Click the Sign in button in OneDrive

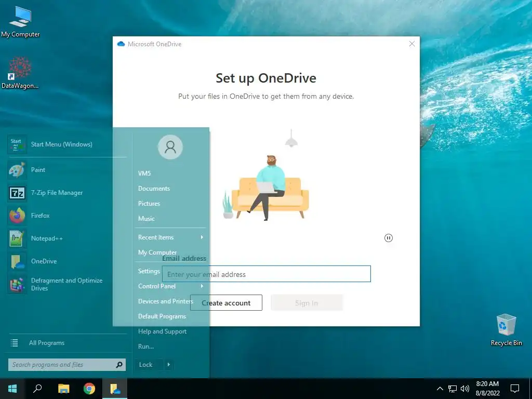(x=307, y=303)
